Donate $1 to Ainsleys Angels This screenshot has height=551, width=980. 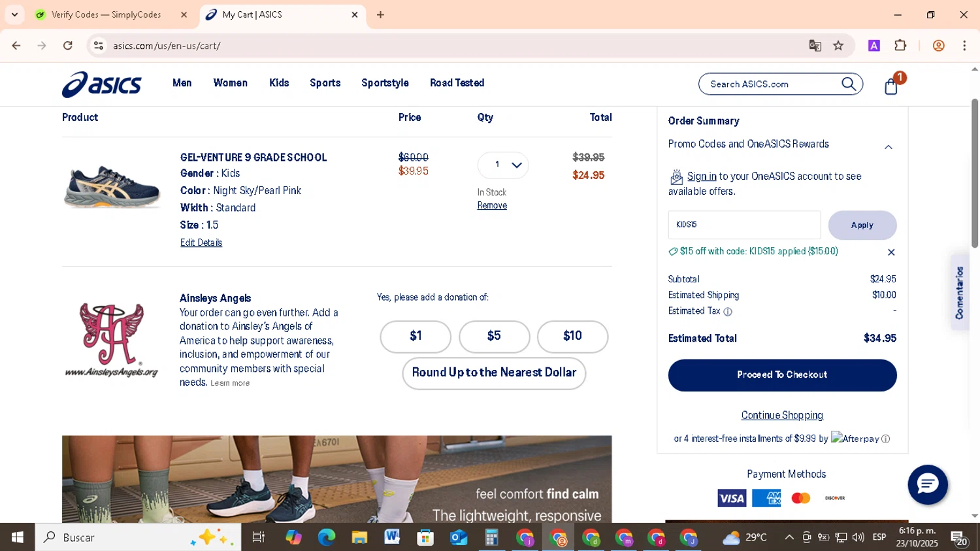click(416, 337)
